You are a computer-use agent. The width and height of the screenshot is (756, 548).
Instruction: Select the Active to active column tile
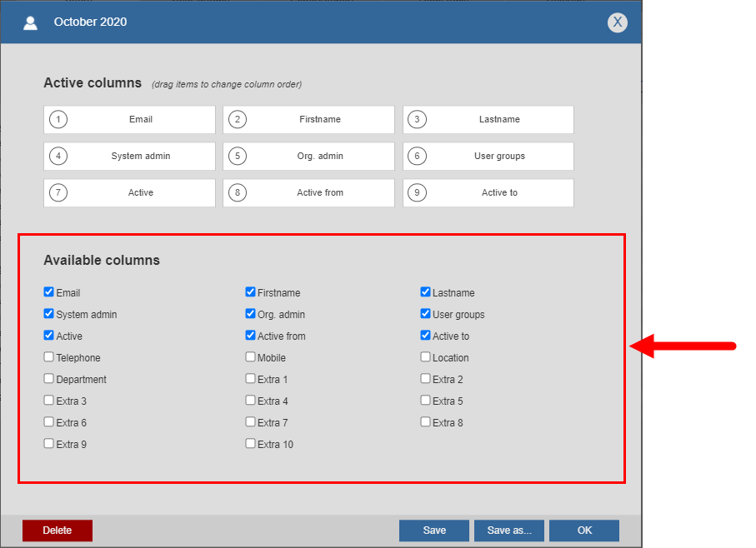point(488,192)
